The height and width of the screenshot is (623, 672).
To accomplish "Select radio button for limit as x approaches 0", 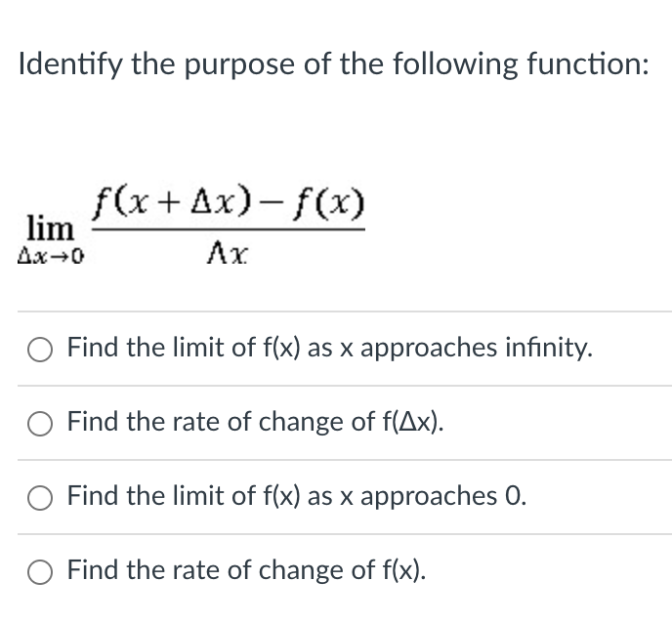I will click(x=40, y=498).
